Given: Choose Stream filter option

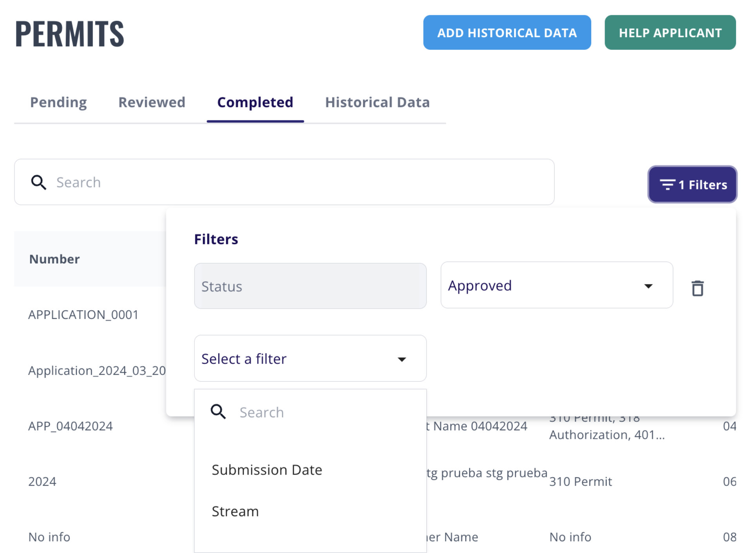Looking at the screenshot, I should click(235, 511).
